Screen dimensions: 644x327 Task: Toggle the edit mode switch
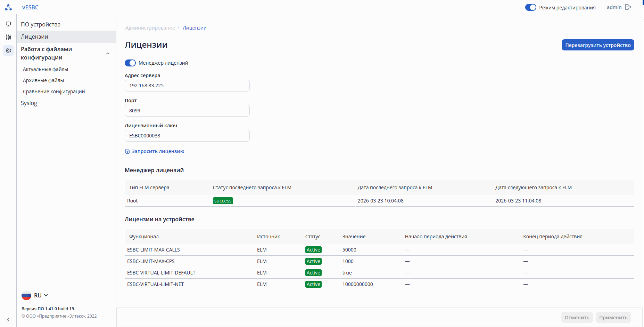pyautogui.click(x=530, y=7)
